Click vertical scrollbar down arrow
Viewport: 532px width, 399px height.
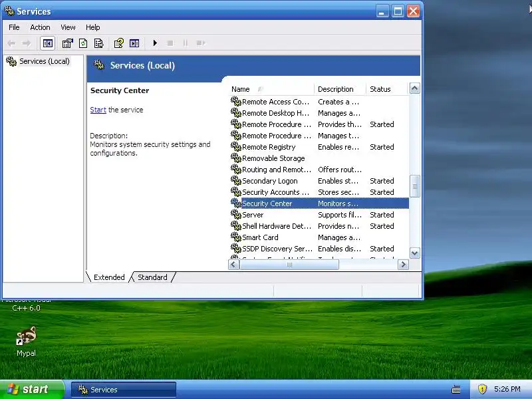click(x=414, y=253)
